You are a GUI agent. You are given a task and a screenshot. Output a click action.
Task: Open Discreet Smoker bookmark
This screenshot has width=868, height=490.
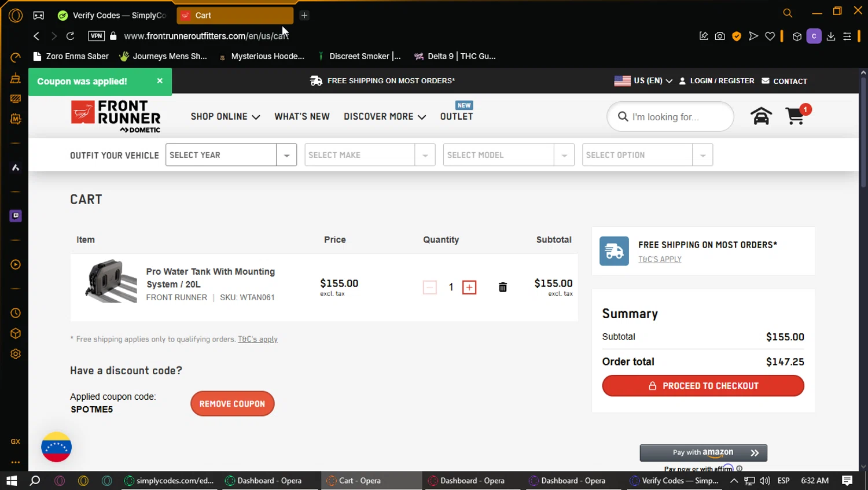(359, 56)
